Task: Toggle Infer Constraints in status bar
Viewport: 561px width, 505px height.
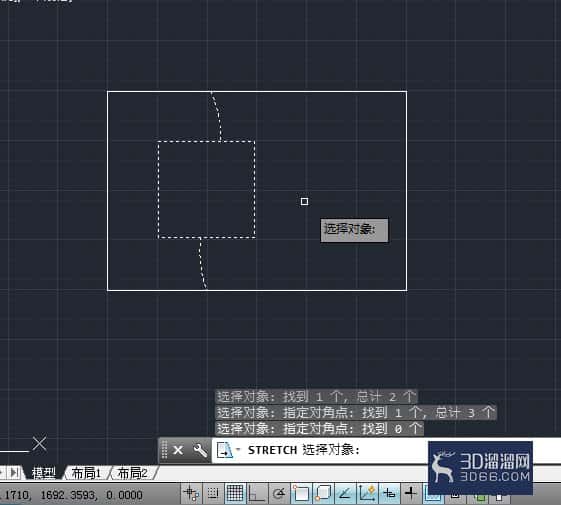Action: coord(191,494)
